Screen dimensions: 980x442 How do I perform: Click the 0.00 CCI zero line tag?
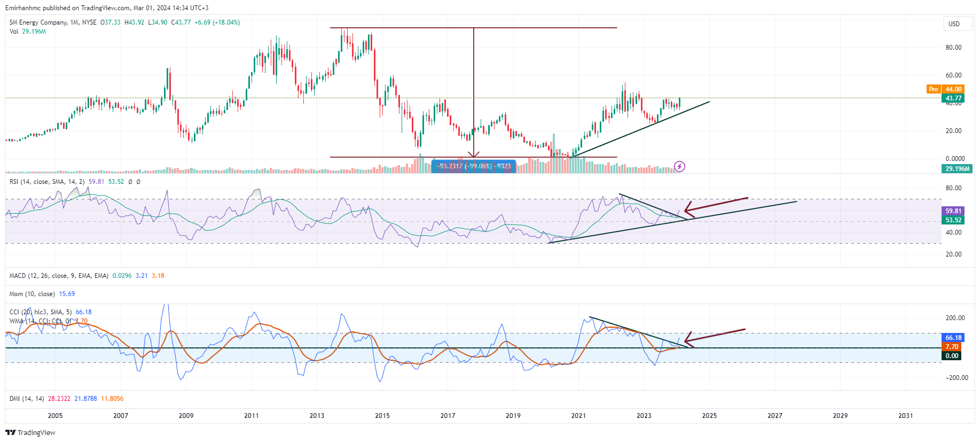coord(952,356)
